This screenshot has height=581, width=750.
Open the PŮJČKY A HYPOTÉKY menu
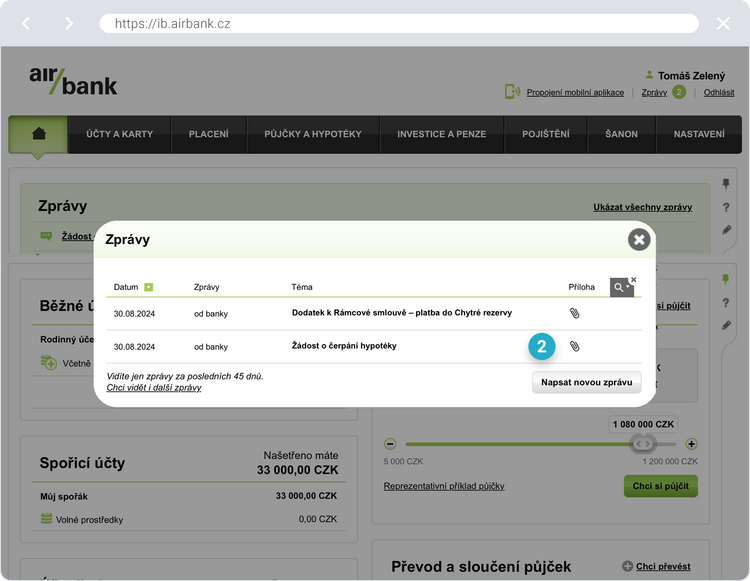tap(313, 134)
